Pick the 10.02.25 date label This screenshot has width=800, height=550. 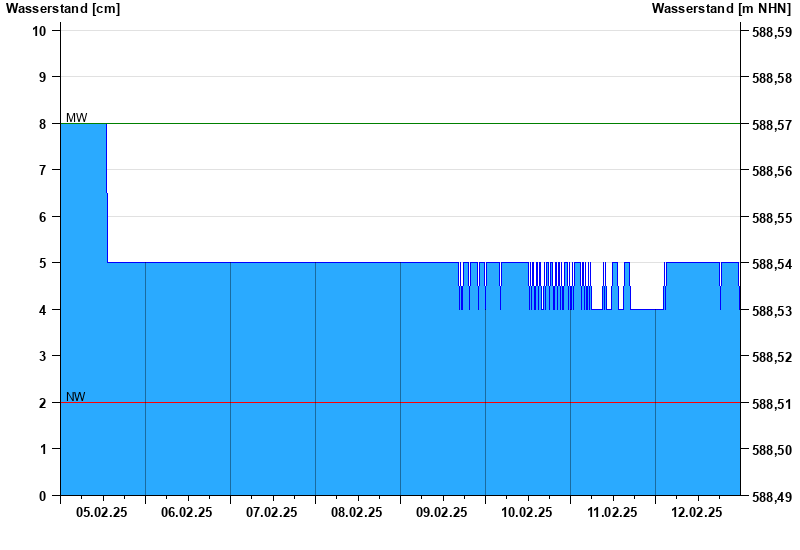[527, 512]
